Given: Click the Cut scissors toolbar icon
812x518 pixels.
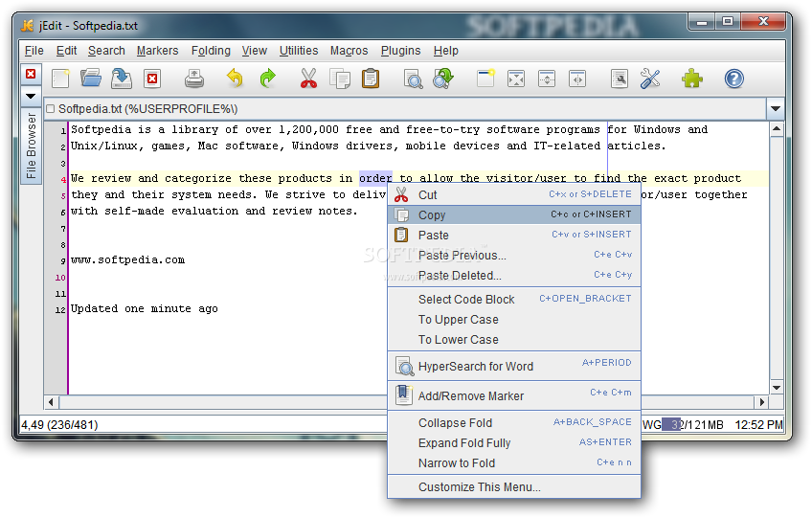Looking at the screenshot, I should tap(308, 79).
